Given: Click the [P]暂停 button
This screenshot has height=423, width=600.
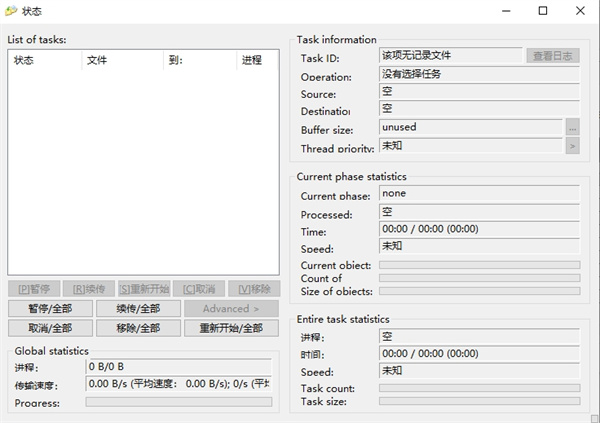Looking at the screenshot, I should (x=34, y=289).
